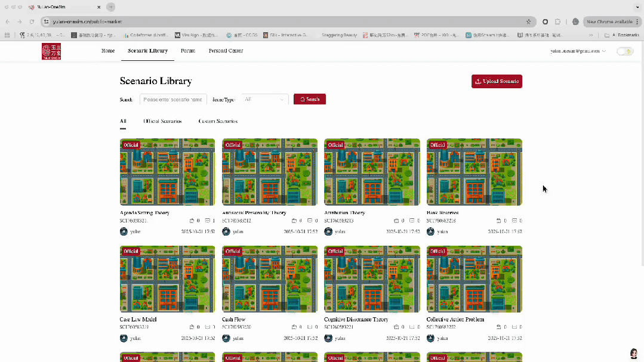644x362 pixels.
Task: Switch to the Official Scenarios tab
Action: (x=162, y=121)
